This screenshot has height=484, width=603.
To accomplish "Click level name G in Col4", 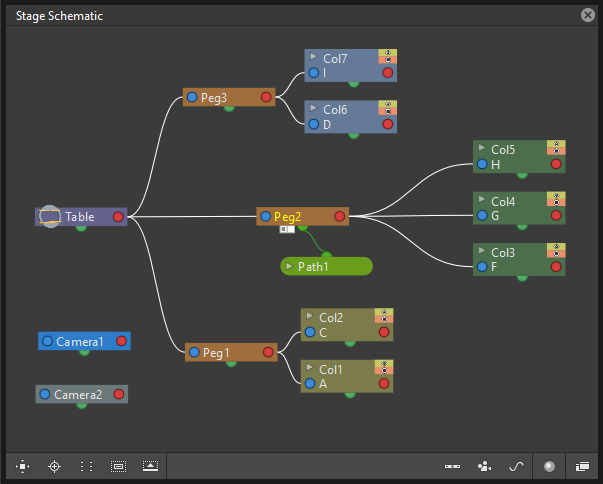I will tap(495, 216).
